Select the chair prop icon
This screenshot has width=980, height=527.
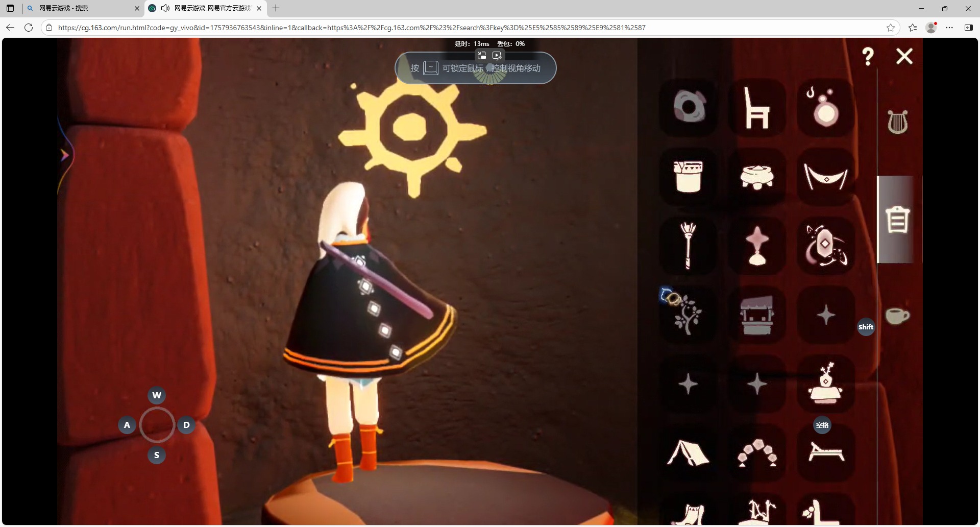pyautogui.click(x=757, y=107)
